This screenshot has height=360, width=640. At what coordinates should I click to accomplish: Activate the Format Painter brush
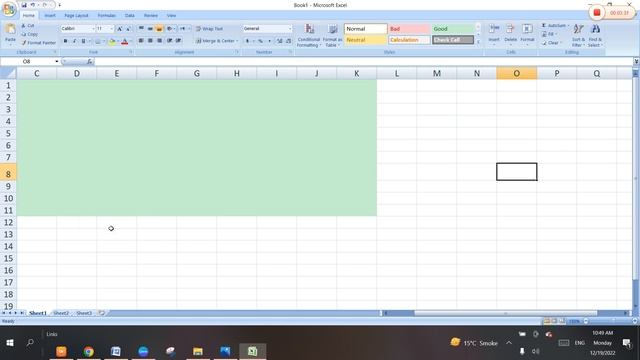point(38,42)
